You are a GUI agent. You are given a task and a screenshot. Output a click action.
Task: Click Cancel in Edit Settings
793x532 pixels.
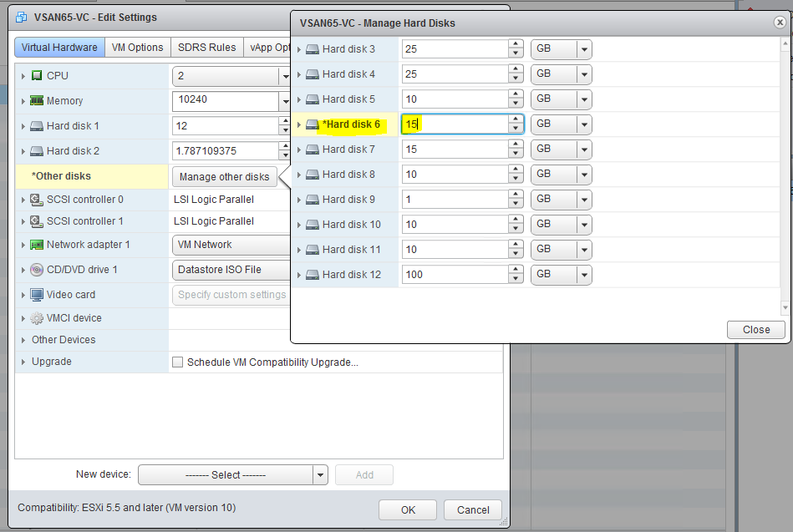(x=473, y=509)
